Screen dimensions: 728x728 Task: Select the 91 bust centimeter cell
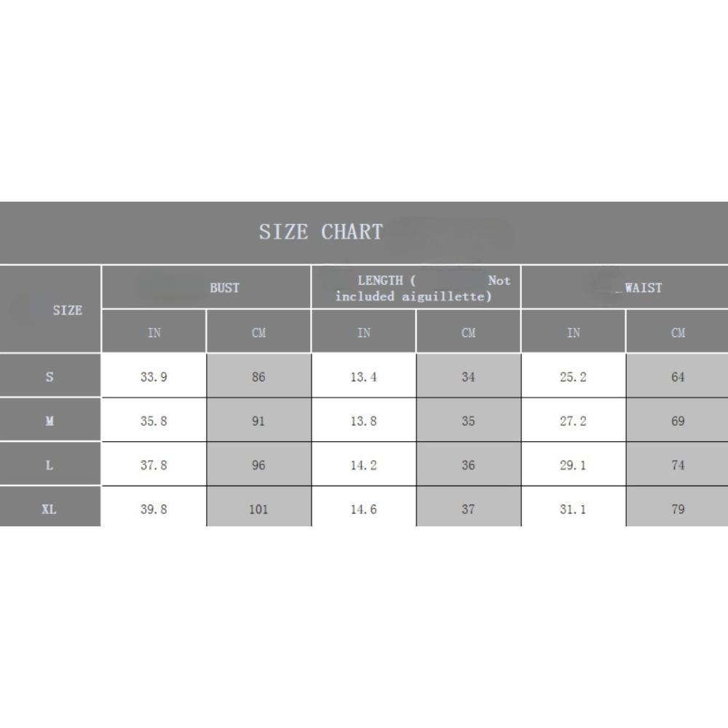(258, 421)
